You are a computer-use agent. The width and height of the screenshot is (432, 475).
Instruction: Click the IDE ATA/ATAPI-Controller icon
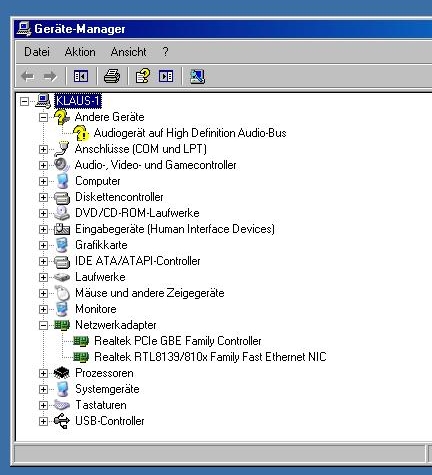click(62, 261)
